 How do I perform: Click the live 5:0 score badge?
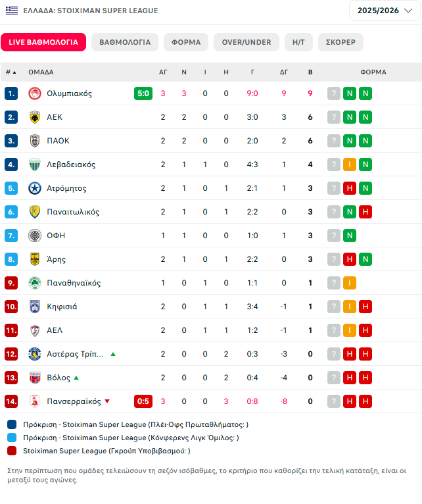tap(143, 93)
